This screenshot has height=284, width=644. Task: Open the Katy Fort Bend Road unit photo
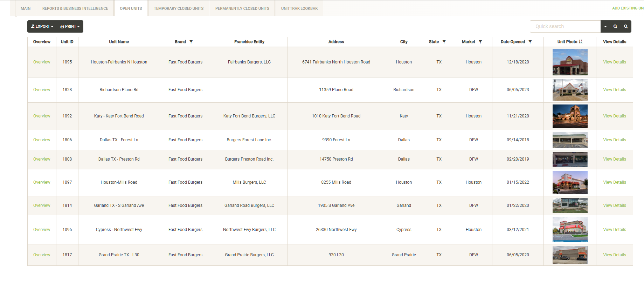pos(570,116)
